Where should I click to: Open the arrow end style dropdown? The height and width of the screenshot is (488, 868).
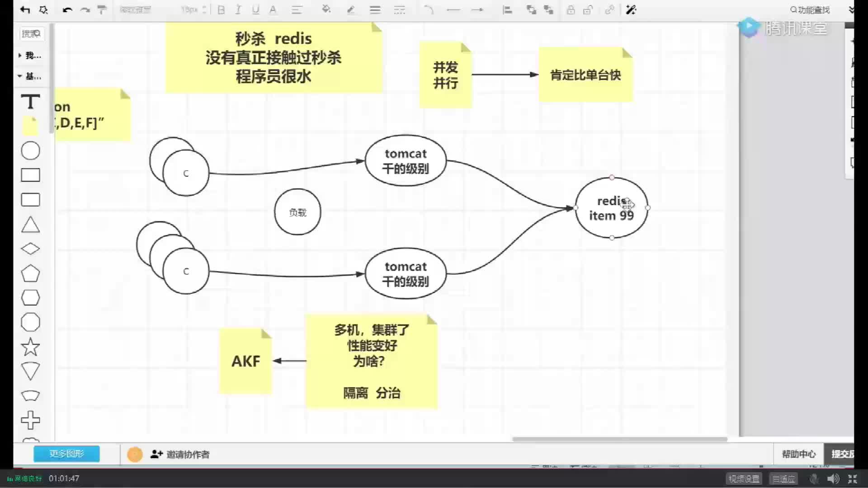click(477, 10)
